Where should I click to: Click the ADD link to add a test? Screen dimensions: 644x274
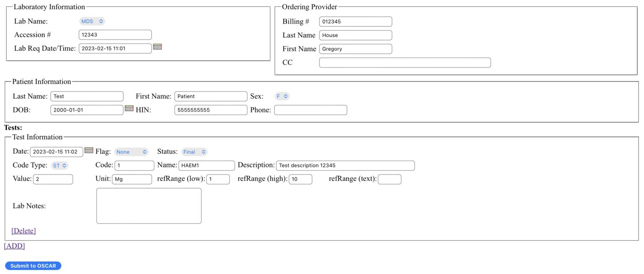pyautogui.click(x=14, y=246)
